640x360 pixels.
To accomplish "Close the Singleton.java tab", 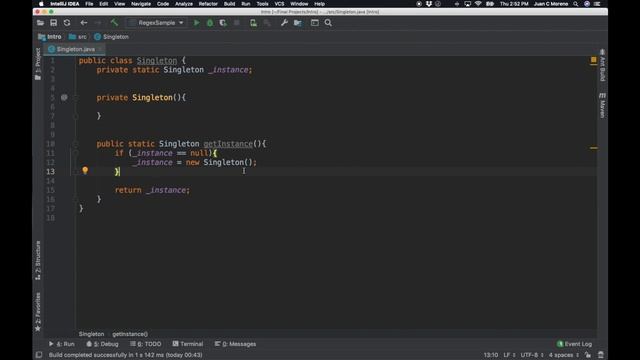I will pos(100,49).
